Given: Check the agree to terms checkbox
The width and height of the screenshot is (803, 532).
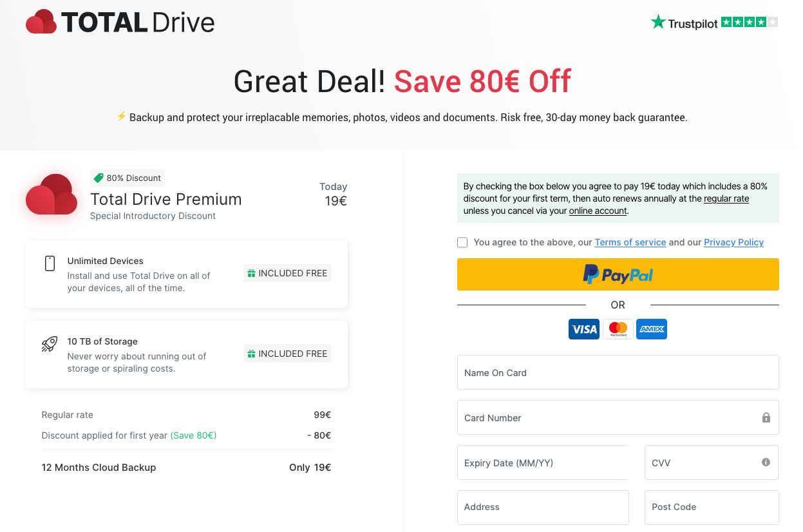Looking at the screenshot, I should 462,242.
